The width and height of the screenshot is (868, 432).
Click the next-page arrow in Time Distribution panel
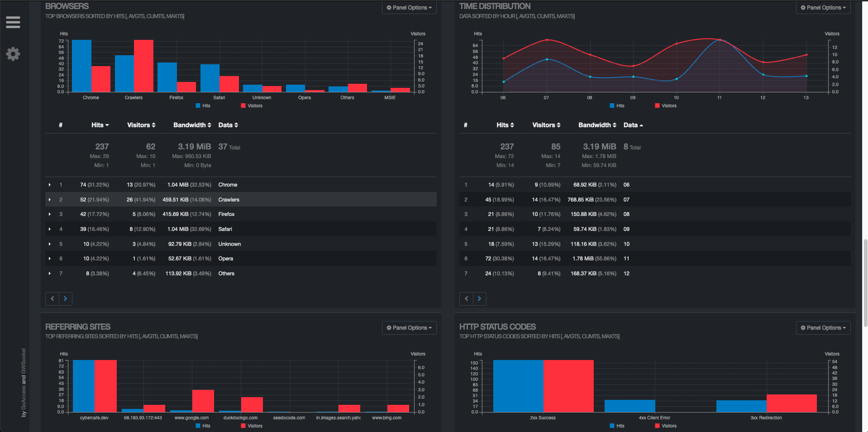click(479, 298)
